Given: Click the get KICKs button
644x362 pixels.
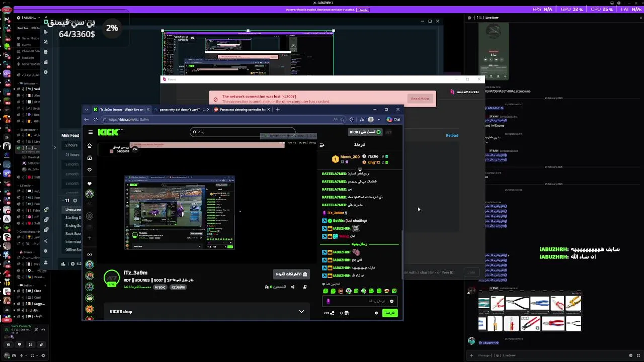Looking at the screenshot, I should tap(366, 132).
